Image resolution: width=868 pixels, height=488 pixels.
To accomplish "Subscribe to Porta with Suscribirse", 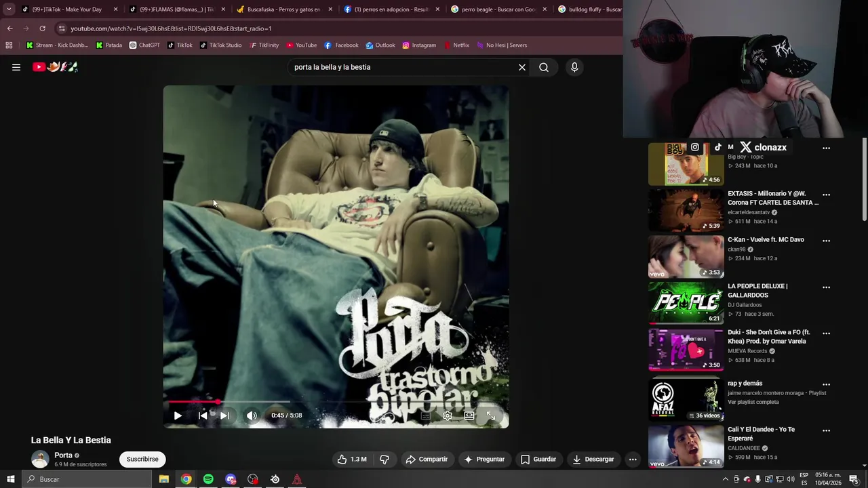I will 142,459.
